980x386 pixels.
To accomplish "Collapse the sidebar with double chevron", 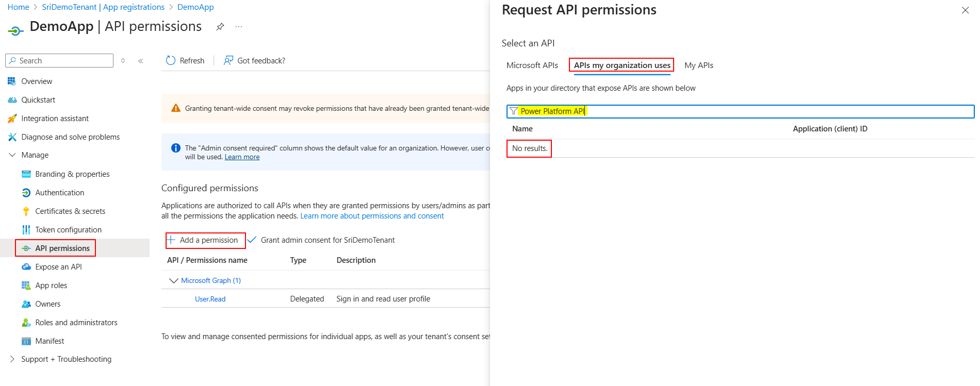I will pyautogui.click(x=141, y=61).
